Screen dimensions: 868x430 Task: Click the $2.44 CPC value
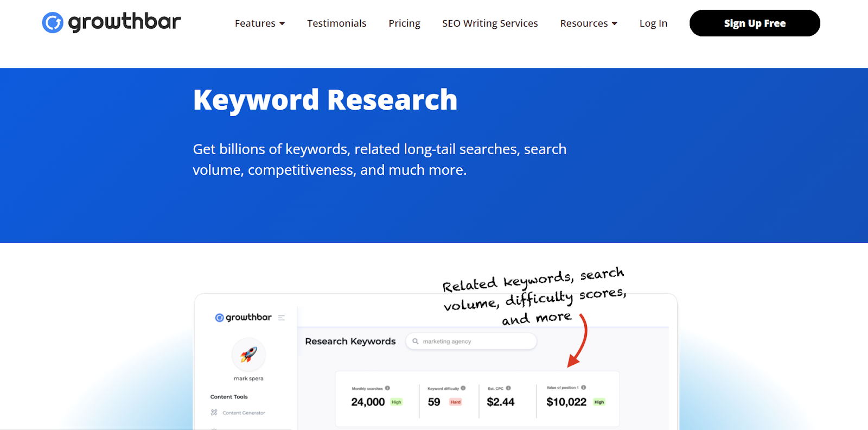tap(501, 402)
